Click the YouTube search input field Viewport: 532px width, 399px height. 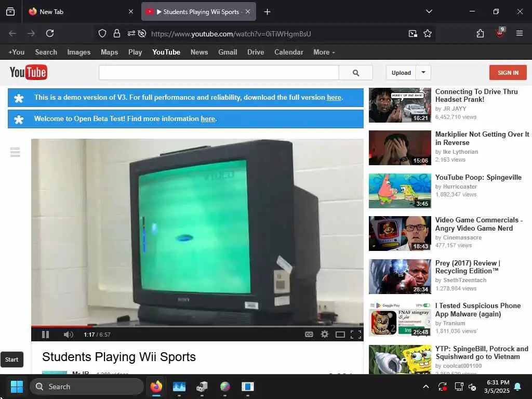tap(219, 73)
